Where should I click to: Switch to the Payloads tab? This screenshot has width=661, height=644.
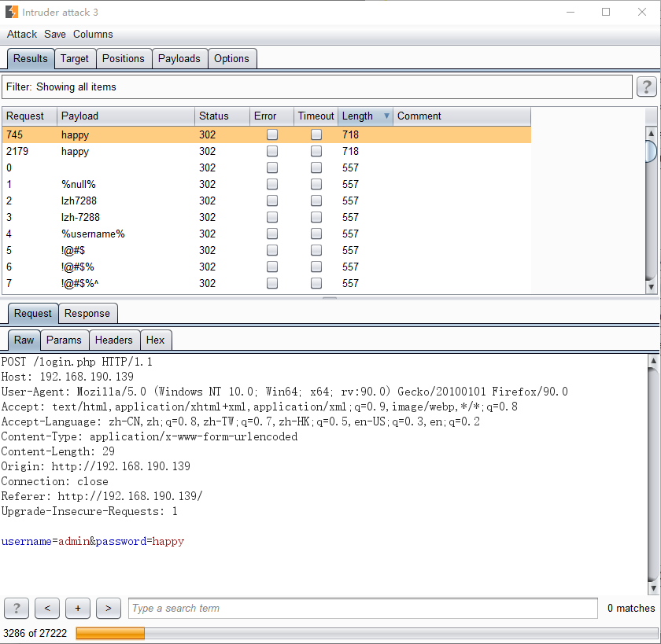(x=179, y=58)
